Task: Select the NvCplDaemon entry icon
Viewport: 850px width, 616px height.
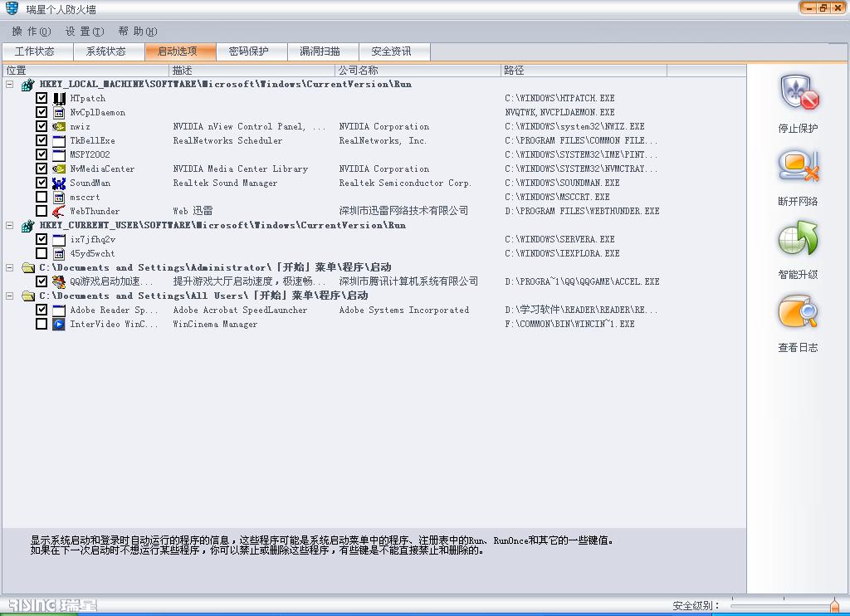Action: click(x=59, y=112)
